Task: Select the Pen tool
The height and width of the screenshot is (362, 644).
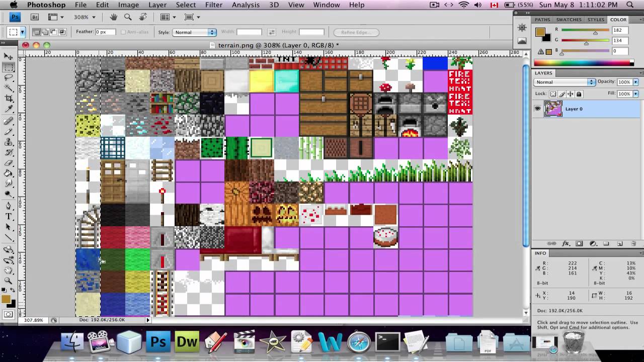Action: point(9,206)
